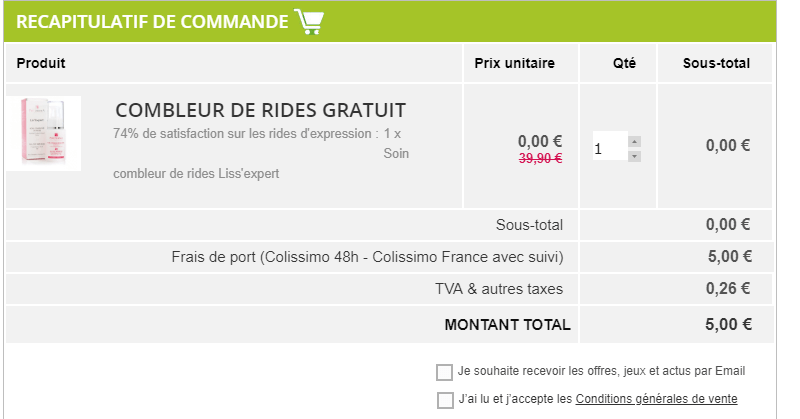Enable receiving offers by Email checkbox
The height and width of the screenshot is (419, 800).
tap(445, 372)
